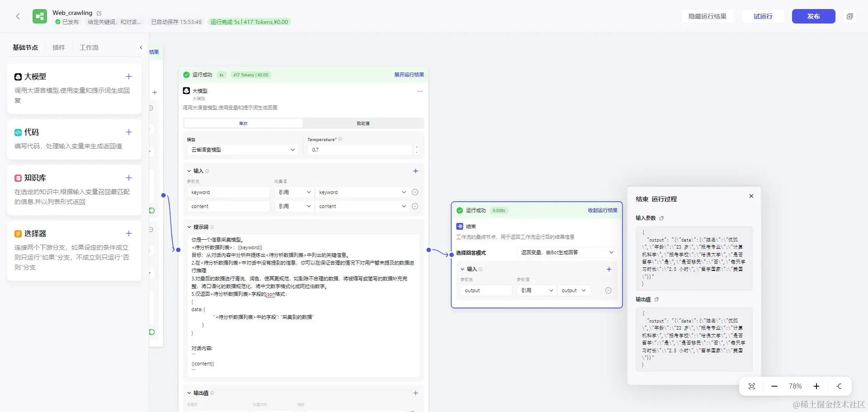The width and height of the screenshot is (868, 412).
Task: Click 展开运行结果 link
Action: [x=409, y=75]
